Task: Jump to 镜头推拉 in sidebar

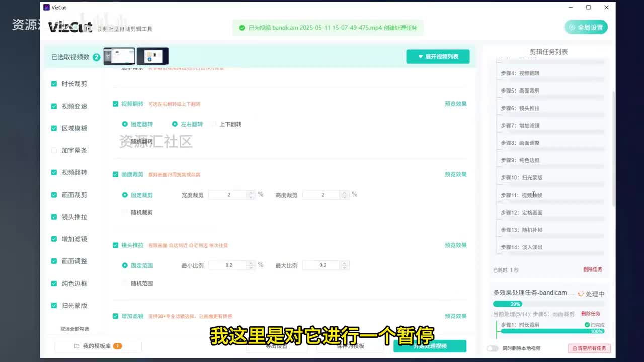Action: pos(74,217)
